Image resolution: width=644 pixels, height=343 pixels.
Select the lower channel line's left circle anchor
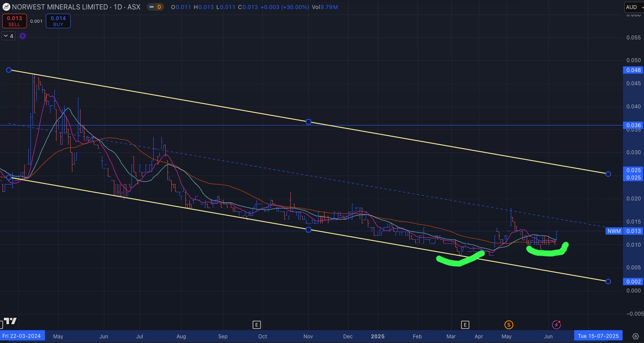coord(9,177)
